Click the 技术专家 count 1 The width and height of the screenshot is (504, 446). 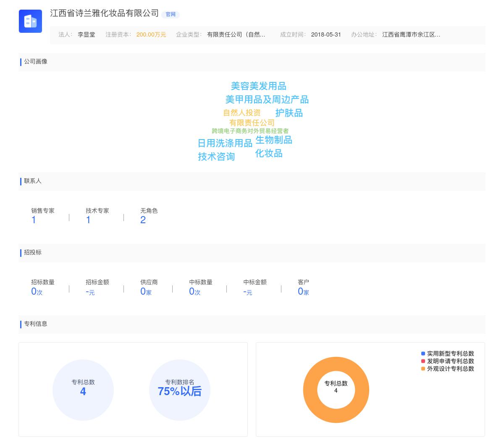88,220
